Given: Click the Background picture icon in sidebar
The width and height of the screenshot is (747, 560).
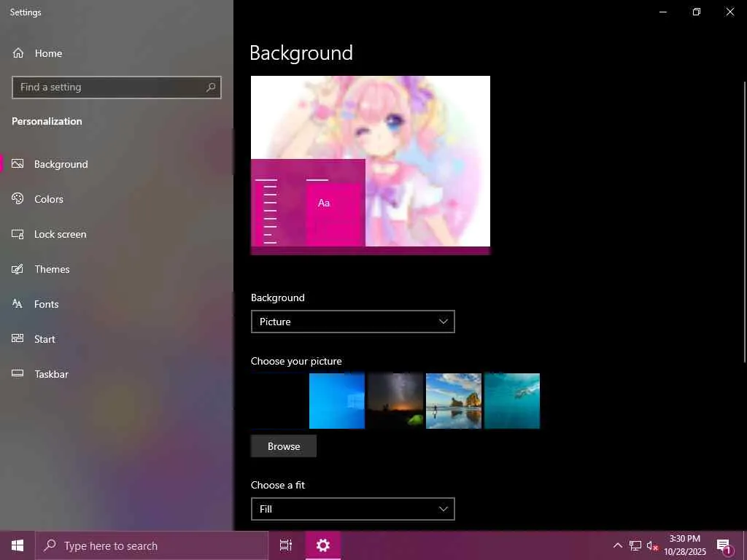Looking at the screenshot, I should click(18, 164).
